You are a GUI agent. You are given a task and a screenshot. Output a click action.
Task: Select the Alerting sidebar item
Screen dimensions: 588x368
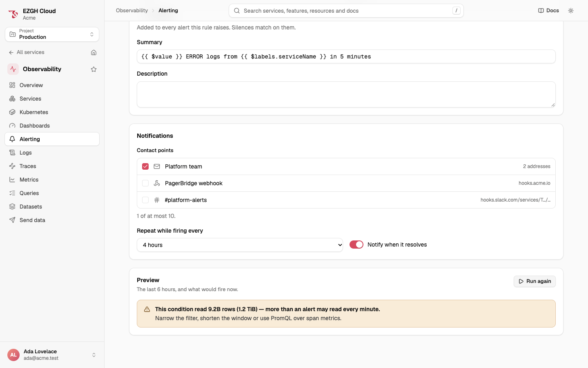(x=52, y=139)
